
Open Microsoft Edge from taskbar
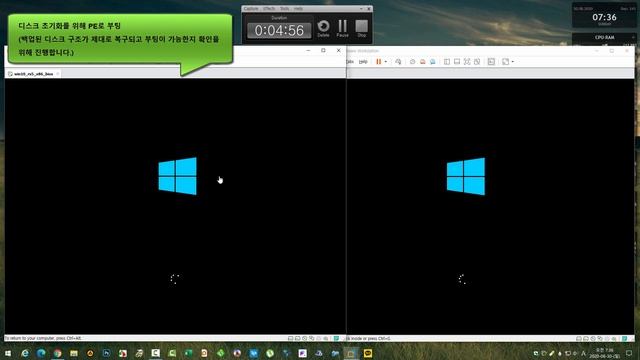pos(41,353)
